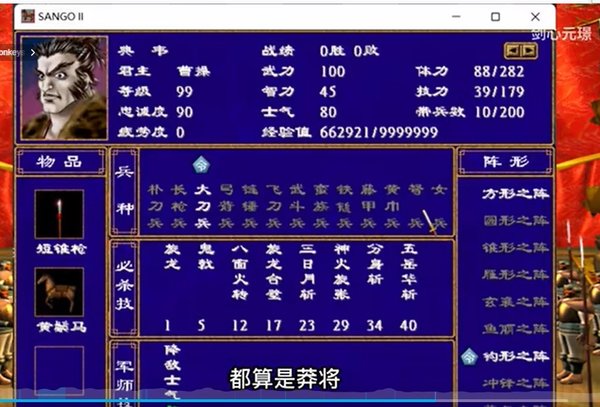Choose the 武斗兵 troop type

297,207
